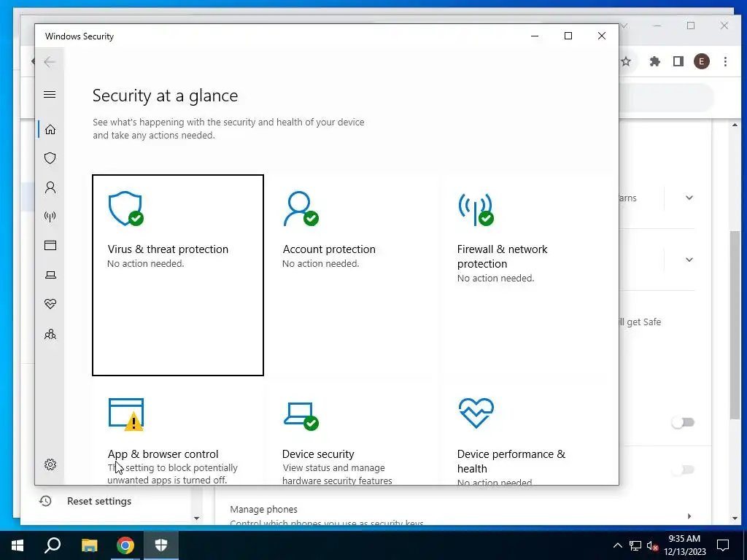747x560 pixels.
Task: Click Chrome page scroll down arrow
Action: (x=735, y=518)
